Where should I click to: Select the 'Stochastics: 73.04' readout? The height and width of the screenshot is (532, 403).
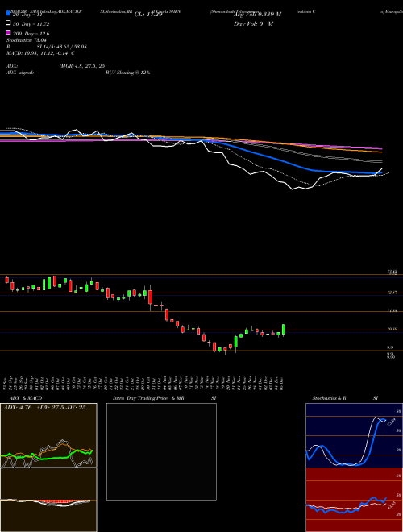27,40
